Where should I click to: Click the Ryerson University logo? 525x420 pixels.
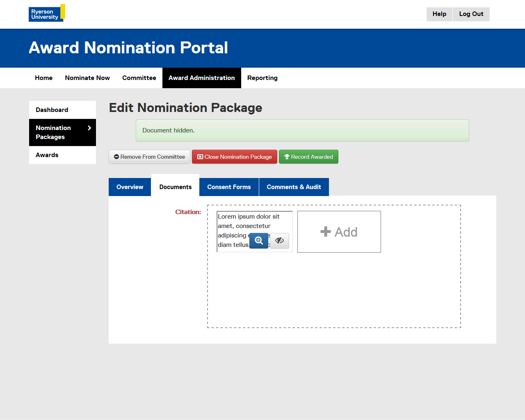(47, 13)
